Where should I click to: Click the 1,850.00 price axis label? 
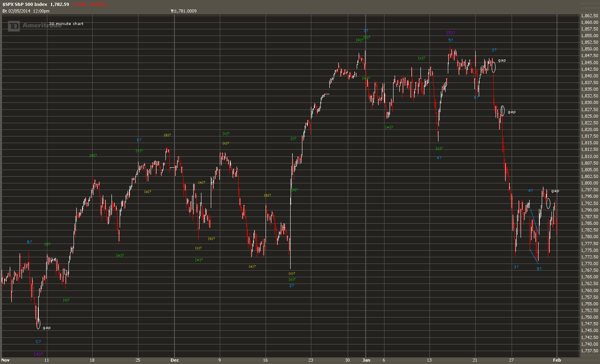589,49
